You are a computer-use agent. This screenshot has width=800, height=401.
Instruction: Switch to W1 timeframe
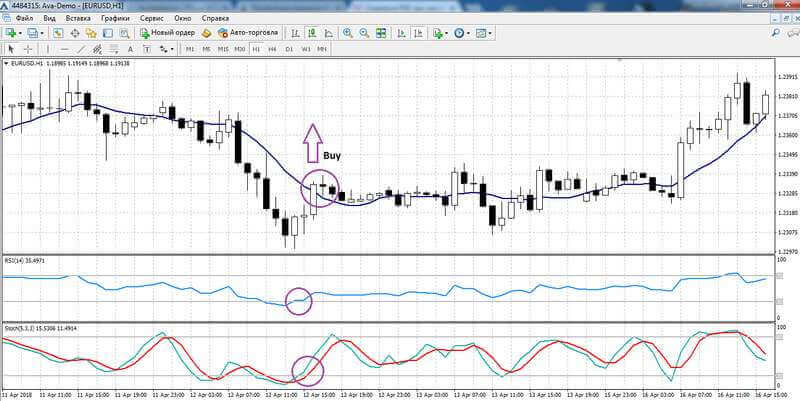pos(306,49)
